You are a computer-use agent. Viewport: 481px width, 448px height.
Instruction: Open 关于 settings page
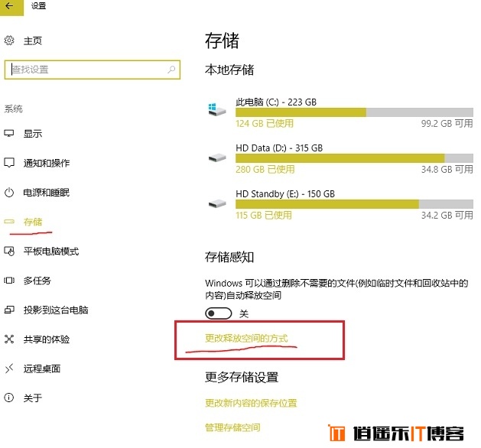(33, 398)
